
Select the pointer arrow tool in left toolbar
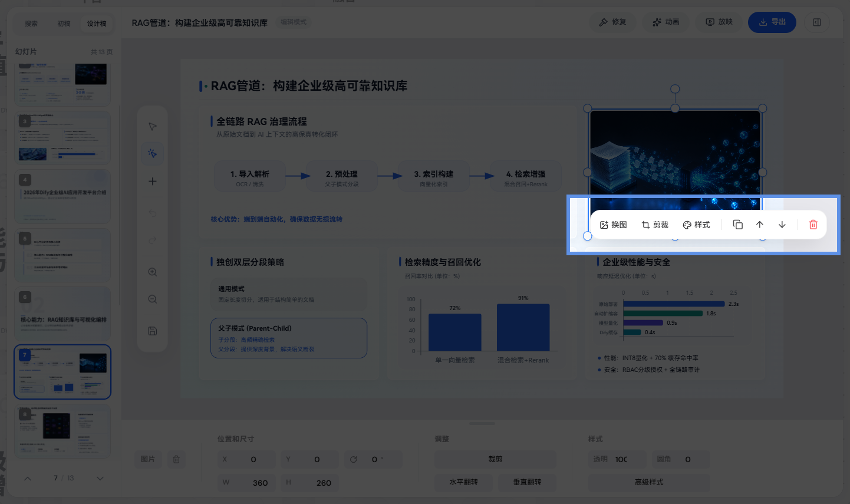pyautogui.click(x=152, y=127)
